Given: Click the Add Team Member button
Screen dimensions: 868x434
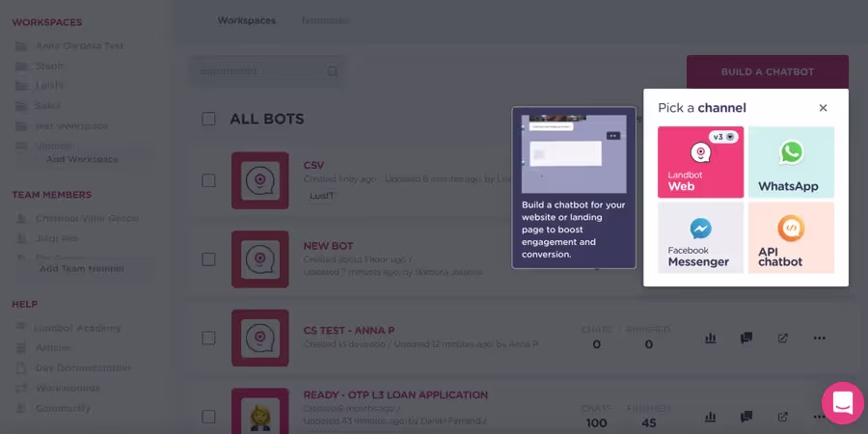Looking at the screenshot, I should (x=83, y=269).
